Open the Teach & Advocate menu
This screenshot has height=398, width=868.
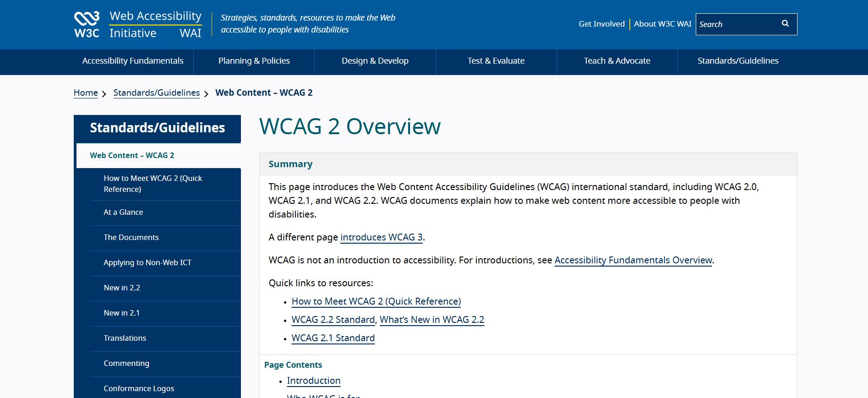(617, 61)
